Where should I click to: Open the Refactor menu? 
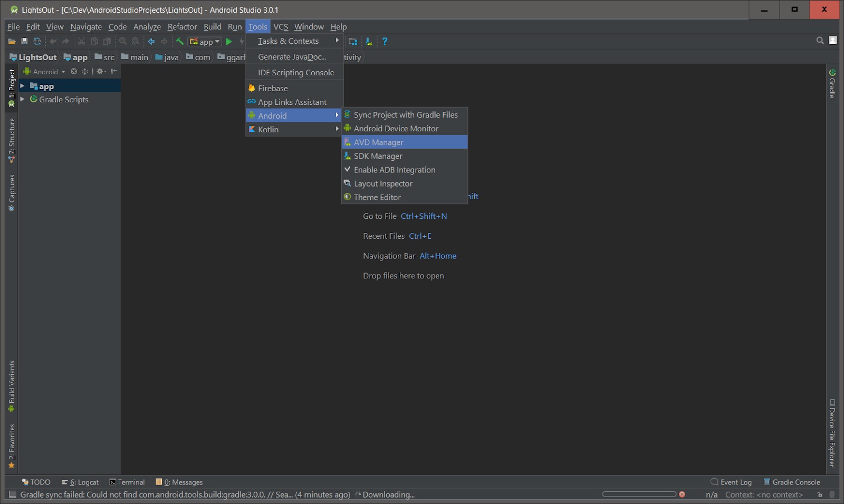click(182, 26)
